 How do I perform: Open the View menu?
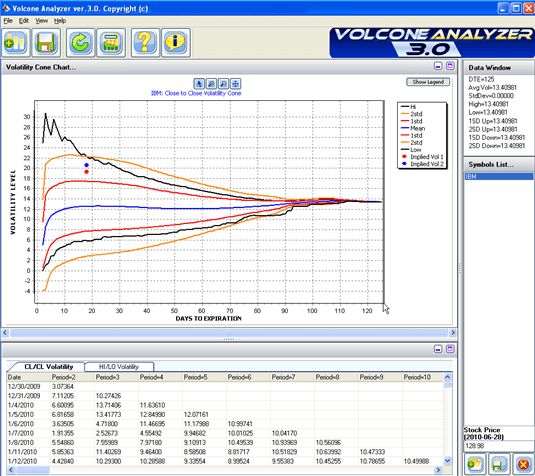click(x=42, y=21)
